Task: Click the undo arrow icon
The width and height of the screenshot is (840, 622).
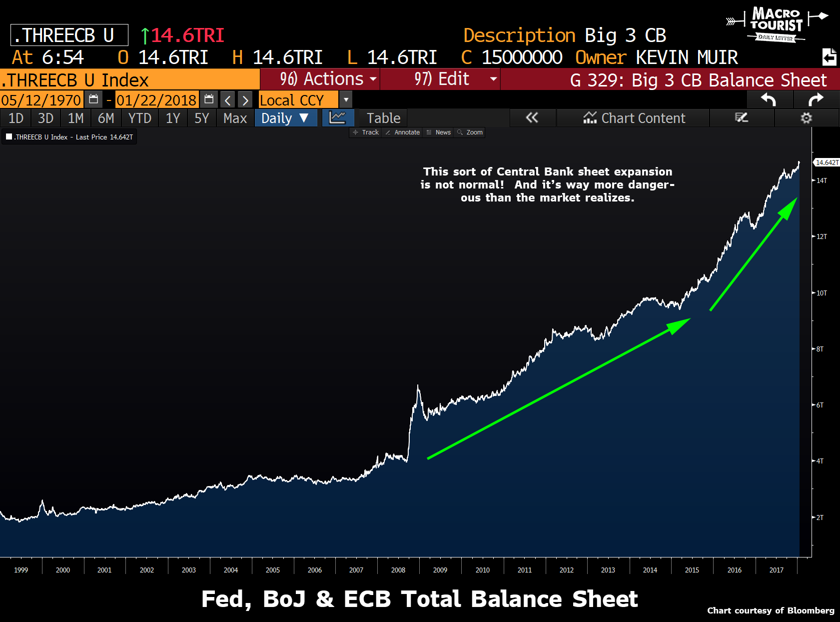Action: click(769, 100)
